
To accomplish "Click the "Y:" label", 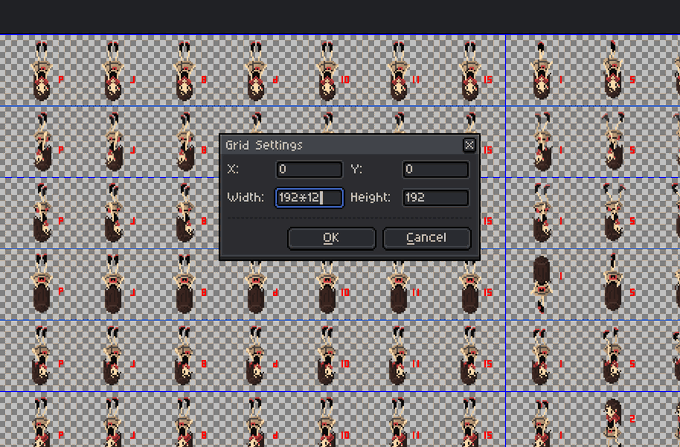I will tap(356, 170).
